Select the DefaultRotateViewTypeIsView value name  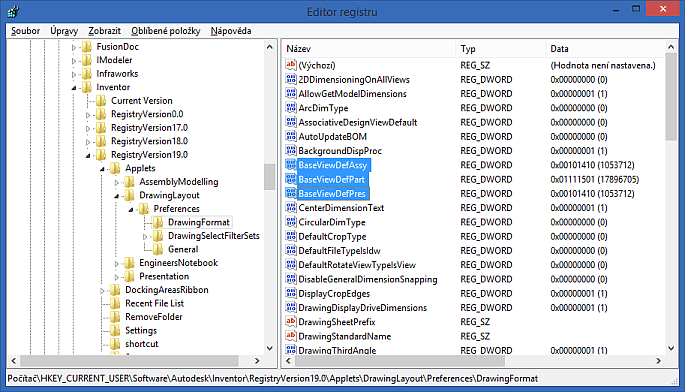point(357,265)
